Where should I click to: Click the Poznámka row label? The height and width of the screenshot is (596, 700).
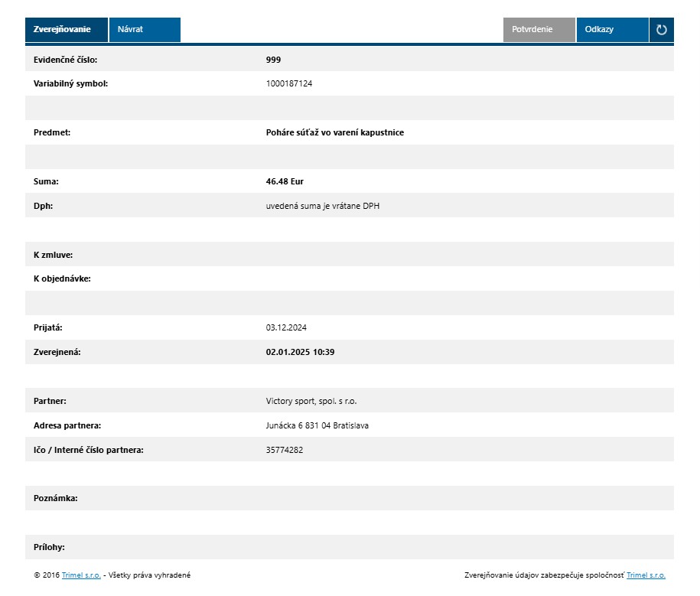pos(56,499)
